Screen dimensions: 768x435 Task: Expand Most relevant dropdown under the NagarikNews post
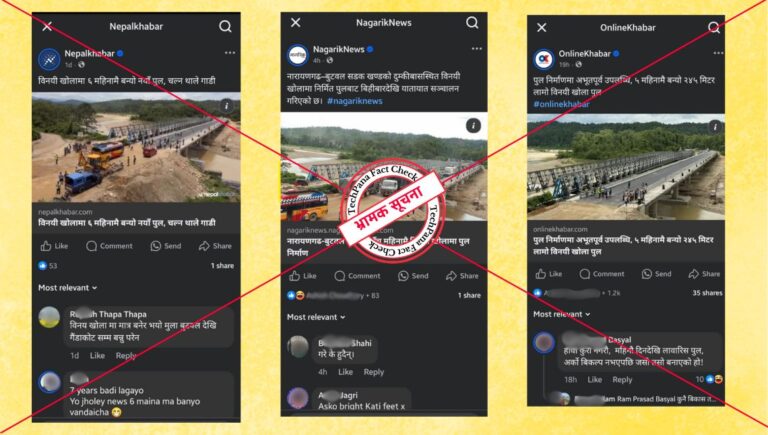(316, 317)
